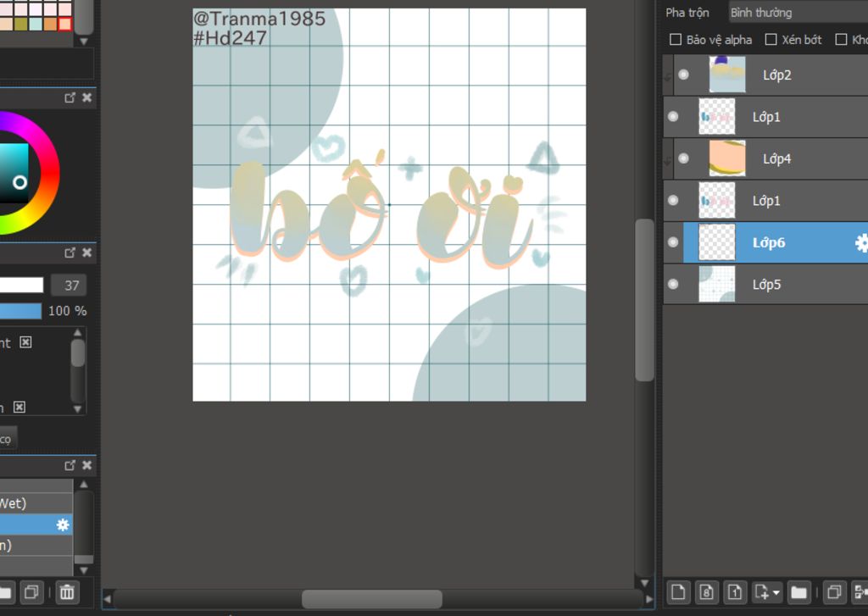
Task: Click the canvas vertical scrollbar thumb
Action: coord(644,299)
